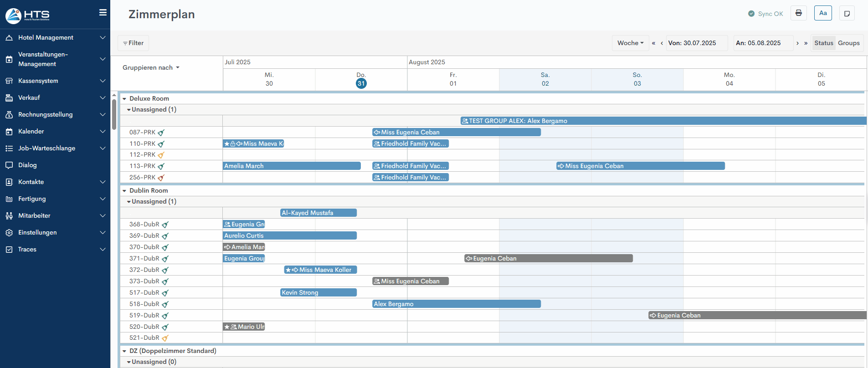Switch the view to Status
Viewport: 868px width, 368px height.
pyautogui.click(x=823, y=43)
